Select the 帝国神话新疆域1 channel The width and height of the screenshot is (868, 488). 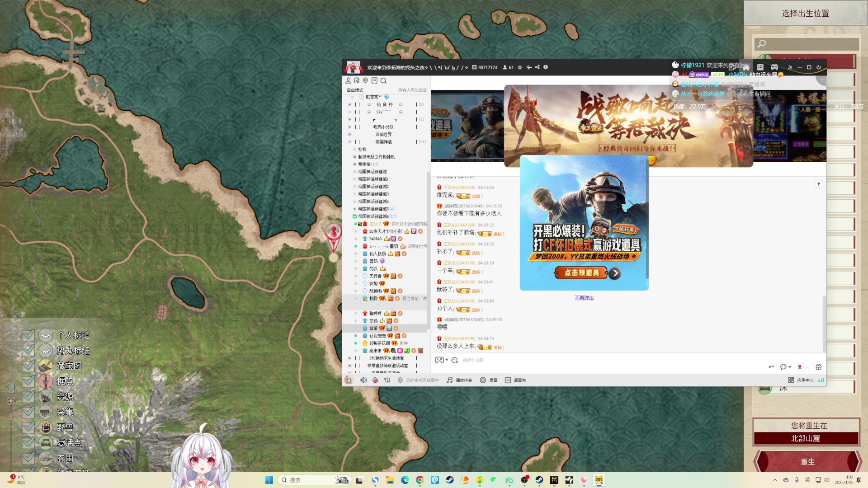[x=373, y=179]
